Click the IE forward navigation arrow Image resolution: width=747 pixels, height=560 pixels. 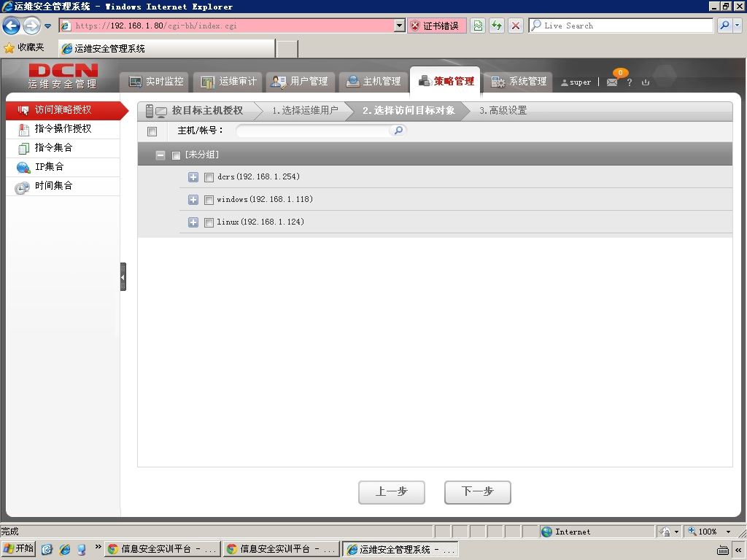click(31, 26)
